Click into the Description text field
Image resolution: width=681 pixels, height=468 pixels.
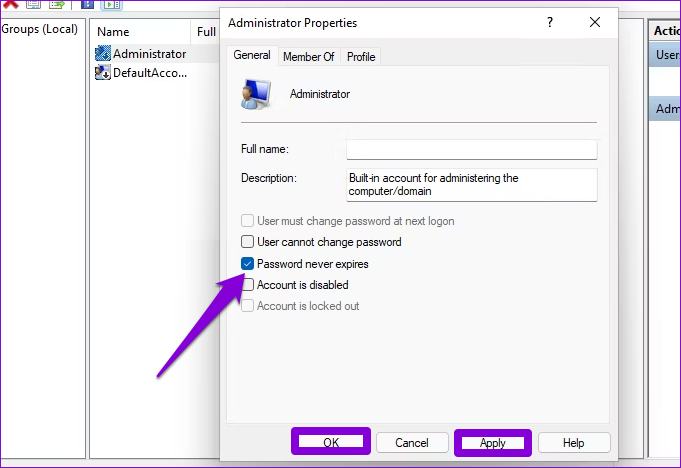(x=472, y=185)
